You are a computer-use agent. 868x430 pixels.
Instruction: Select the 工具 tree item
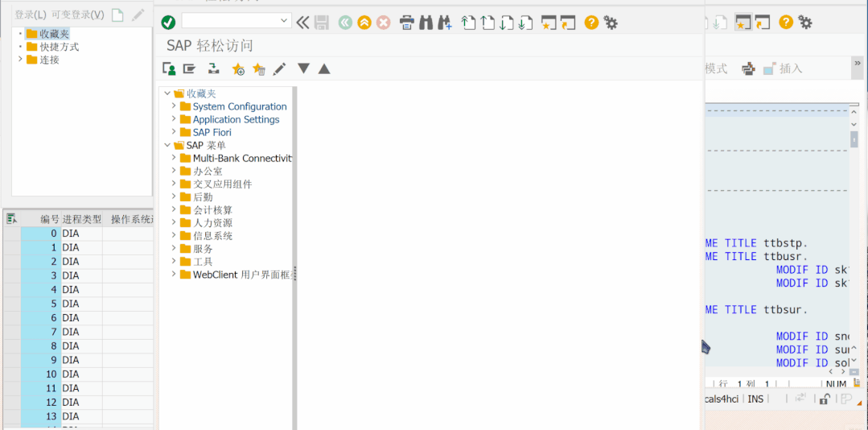coord(204,262)
